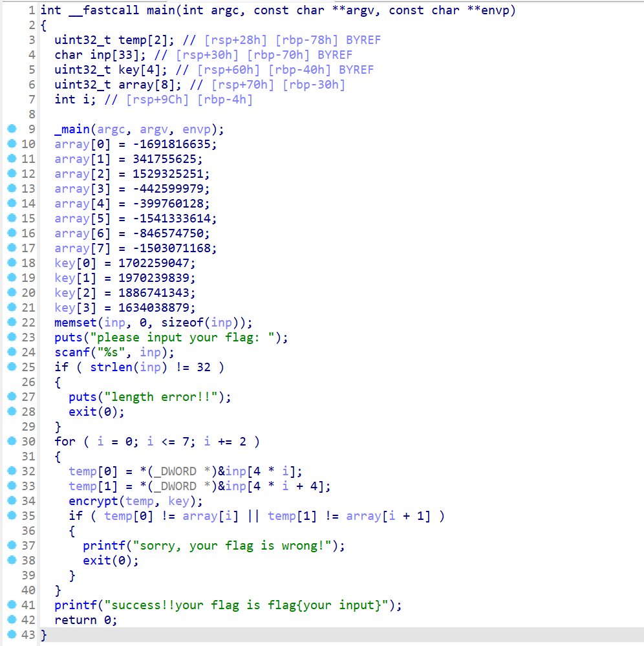The width and height of the screenshot is (644, 646).
Task: Select key[3] value 1634038879
Action: [x=153, y=307]
